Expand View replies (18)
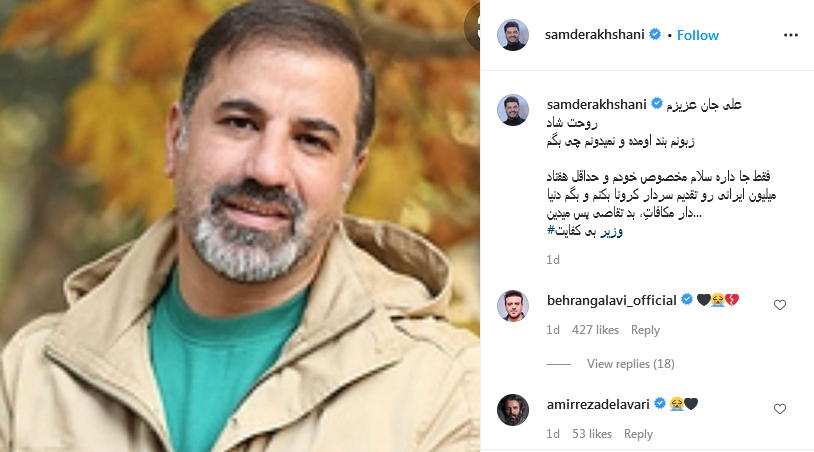Screen dimensions: 814x452 point(631,364)
